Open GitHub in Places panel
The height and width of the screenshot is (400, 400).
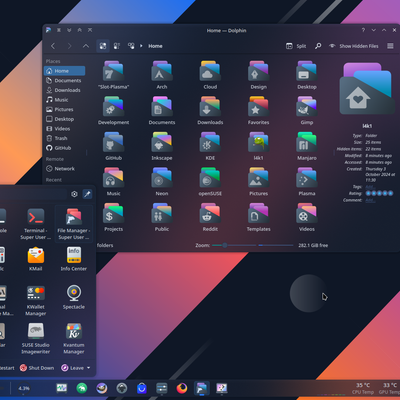coord(64,148)
